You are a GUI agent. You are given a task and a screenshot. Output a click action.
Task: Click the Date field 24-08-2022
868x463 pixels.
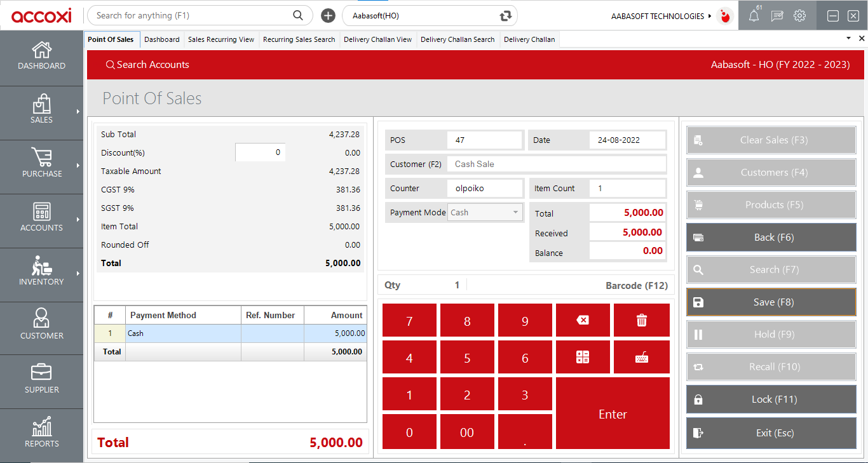[628, 140]
